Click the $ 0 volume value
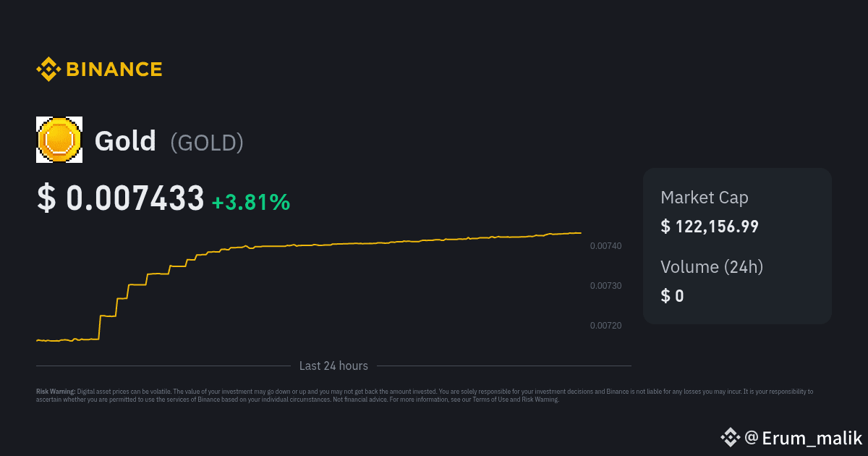 (x=672, y=295)
